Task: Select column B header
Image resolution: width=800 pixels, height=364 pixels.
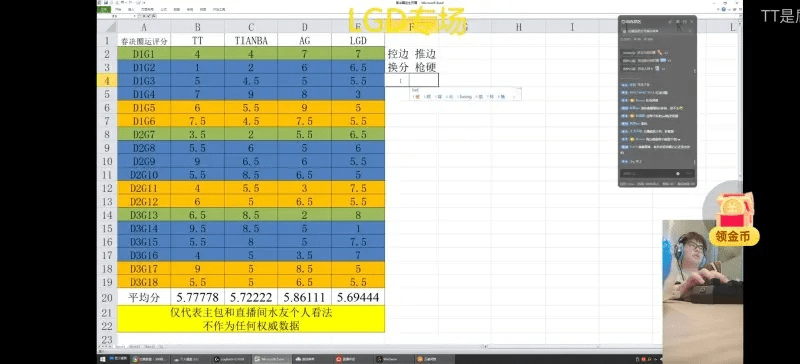Action: [197, 27]
